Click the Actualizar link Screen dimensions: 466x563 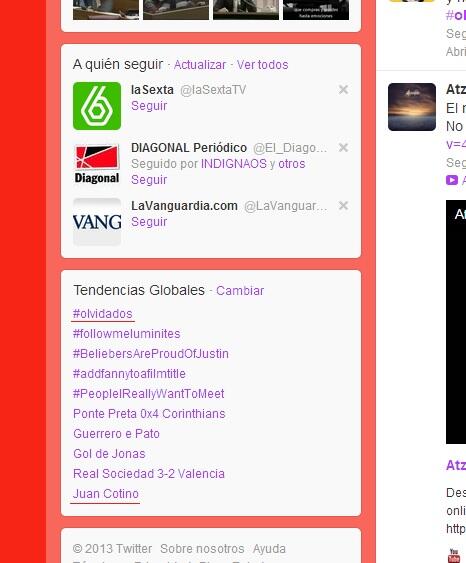pos(200,65)
